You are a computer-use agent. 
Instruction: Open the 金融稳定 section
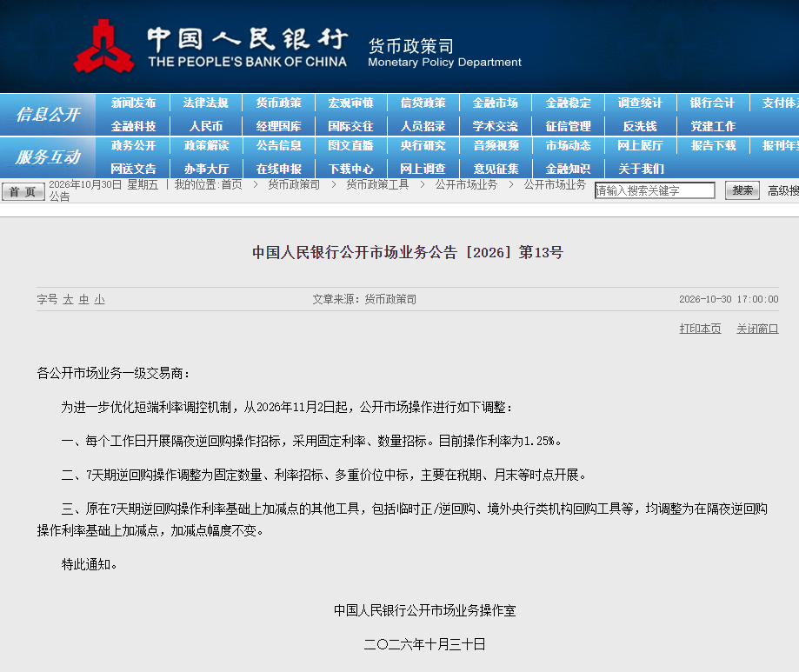pos(568,103)
